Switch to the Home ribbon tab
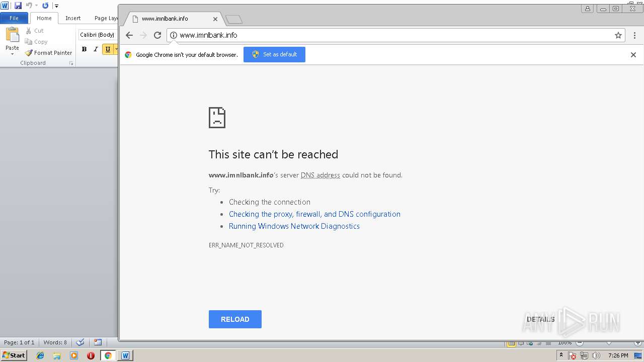The width and height of the screenshot is (644, 362). coord(44,18)
